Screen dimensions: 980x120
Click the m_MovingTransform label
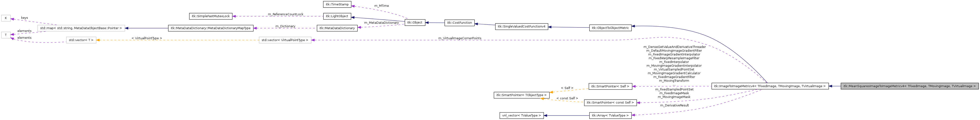click(x=674, y=81)
